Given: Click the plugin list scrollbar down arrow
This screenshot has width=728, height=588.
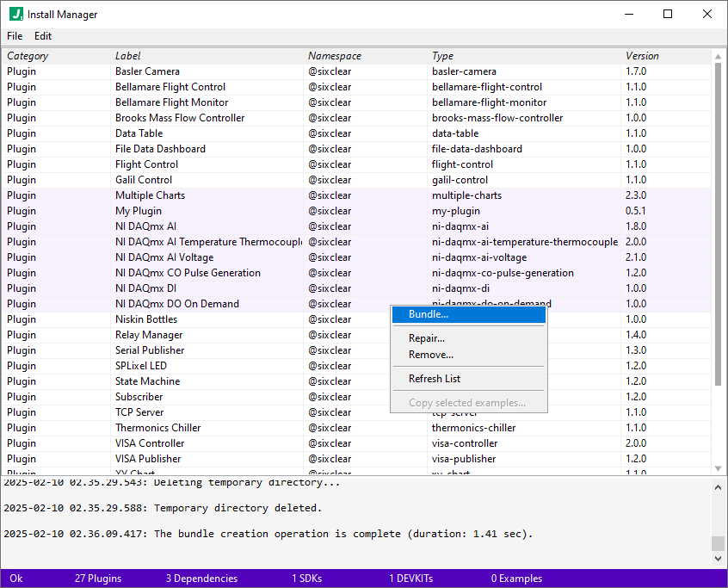Looking at the screenshot, I should (718, 468).
